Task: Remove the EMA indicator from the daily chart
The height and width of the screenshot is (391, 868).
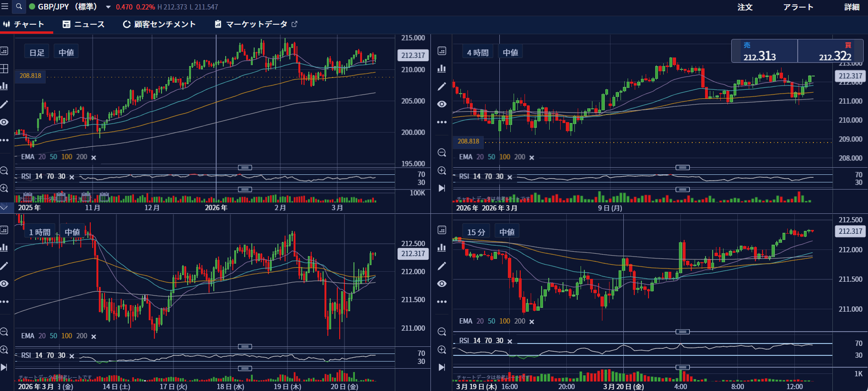Action: tap(94, 158)
